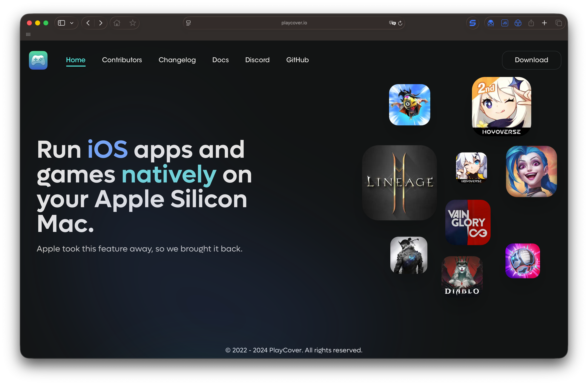Click the Share toolbar icon
The width and height of the screenshot is (588, 385).
(531, 23)
